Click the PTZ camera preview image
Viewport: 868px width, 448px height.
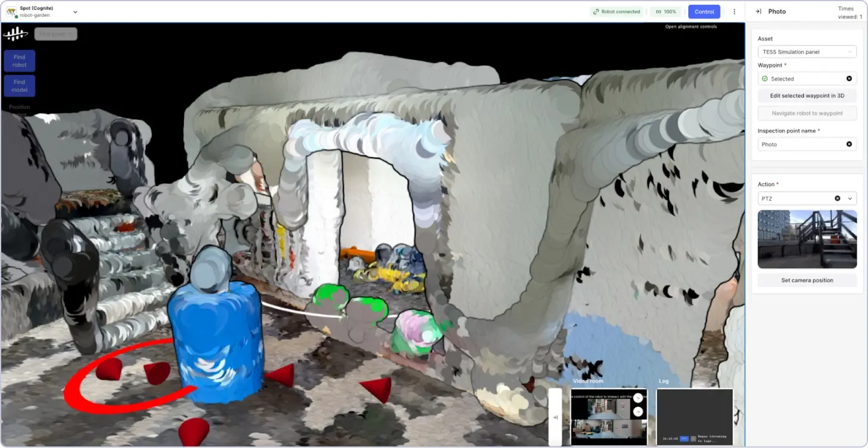(x=807, y=239)
